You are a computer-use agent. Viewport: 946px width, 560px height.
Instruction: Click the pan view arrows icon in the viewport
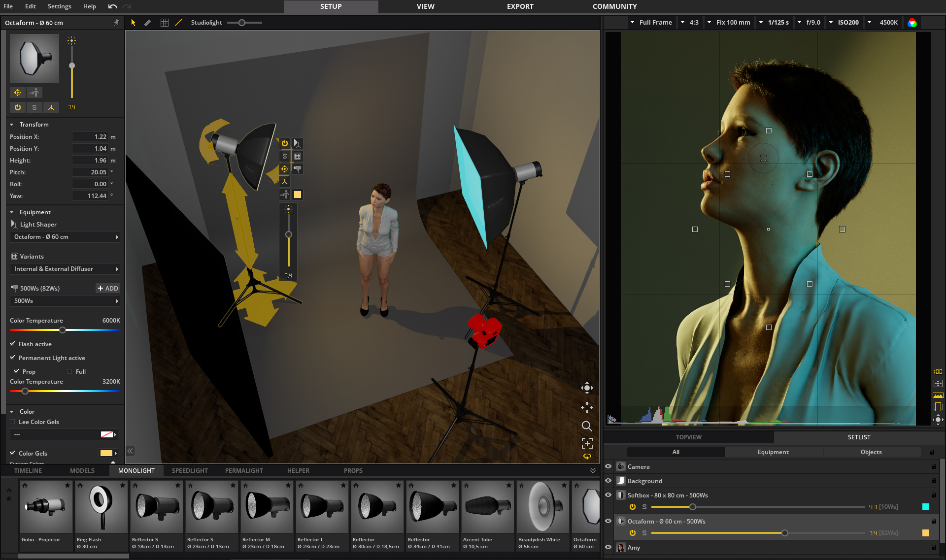[587, 407]
